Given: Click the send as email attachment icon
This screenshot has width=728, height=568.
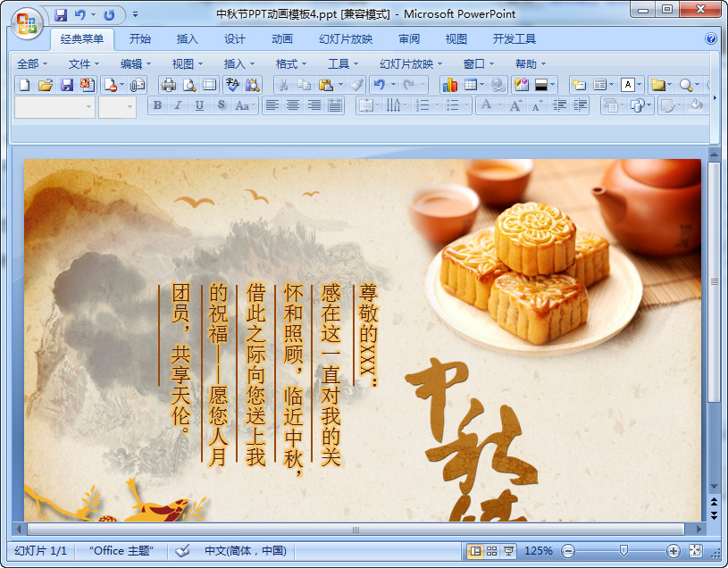Looking at the screenshot, I should click(138, 85).
